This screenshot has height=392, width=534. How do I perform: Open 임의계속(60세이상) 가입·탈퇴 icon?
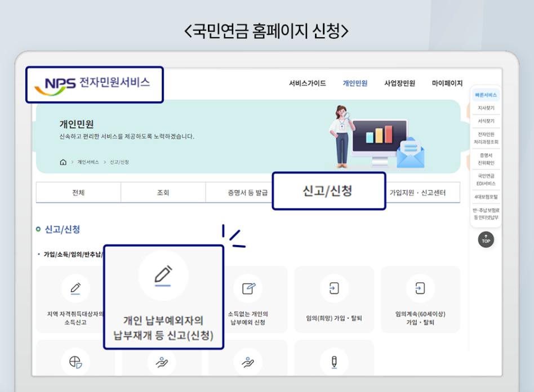420,288
